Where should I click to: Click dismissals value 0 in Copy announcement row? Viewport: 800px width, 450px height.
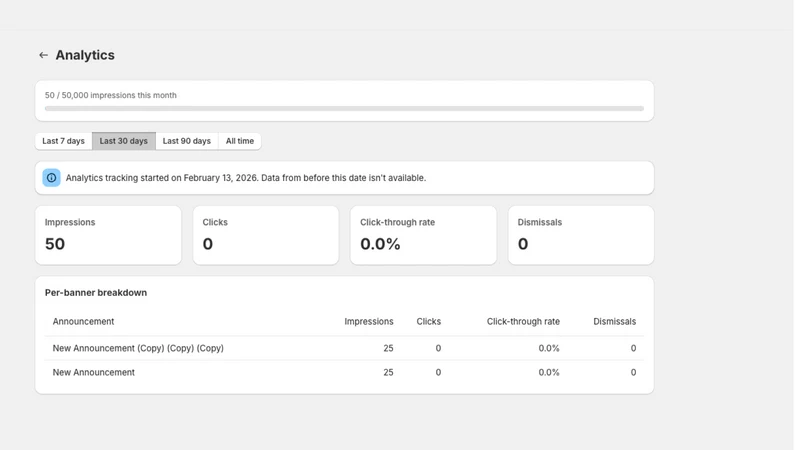633,348
